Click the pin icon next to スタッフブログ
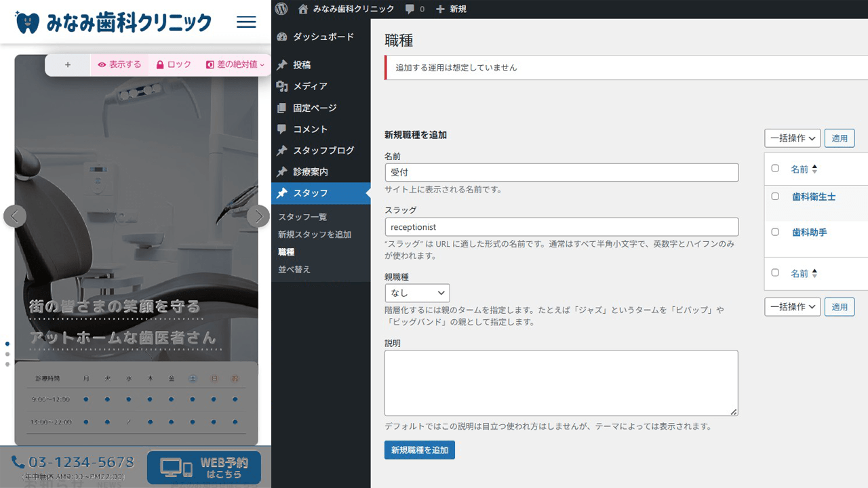This screenshot has height=488, width=868. tap(282, 150)
